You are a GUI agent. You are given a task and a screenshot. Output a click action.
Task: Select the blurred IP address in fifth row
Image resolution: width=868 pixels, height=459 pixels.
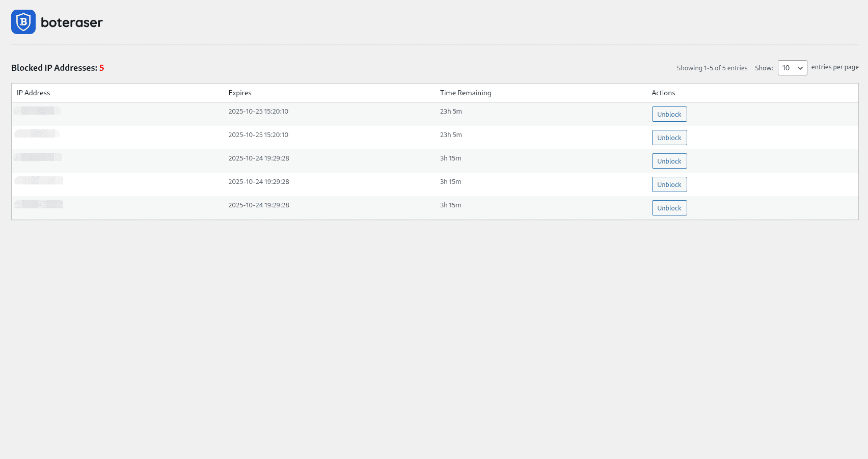click(39, 204)
